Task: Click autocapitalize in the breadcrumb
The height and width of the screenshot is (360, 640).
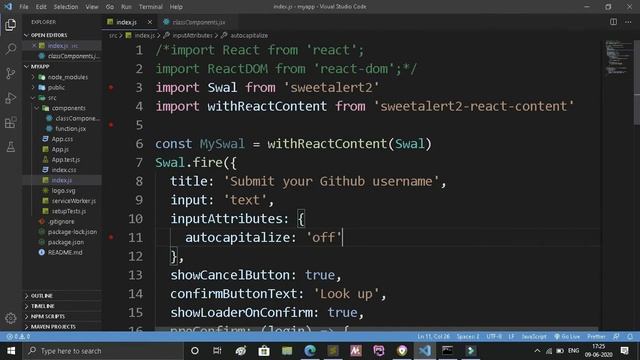Action: click(x=249, y=36)
